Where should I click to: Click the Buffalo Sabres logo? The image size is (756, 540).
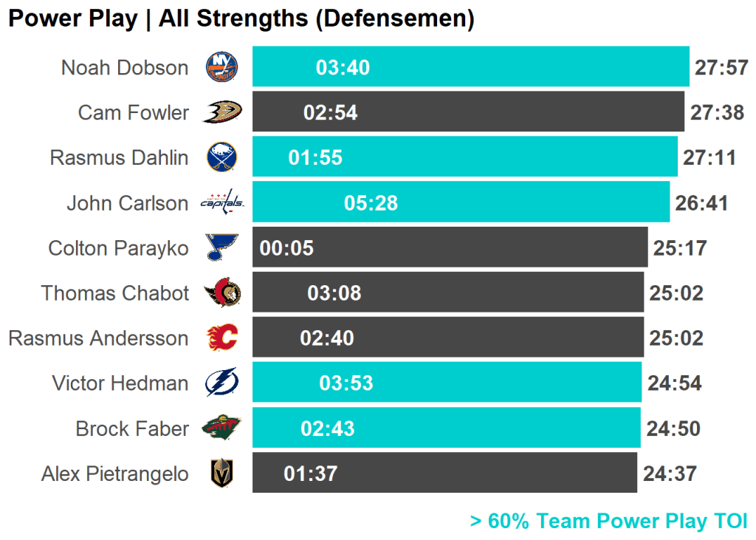click(x=221, y=157)
